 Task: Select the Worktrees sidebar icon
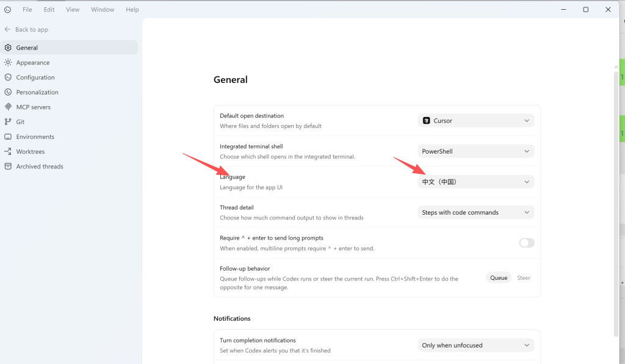(x=10, y=151)
